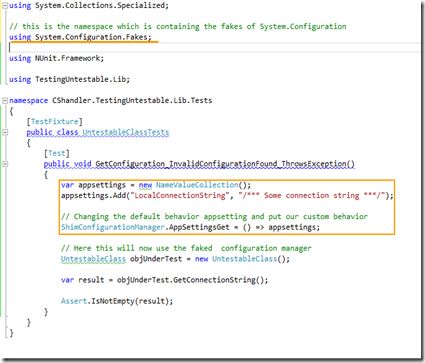This screenshot has height=363, width=425.
Task: Collapse the using directives block
Action: (5, 5)
